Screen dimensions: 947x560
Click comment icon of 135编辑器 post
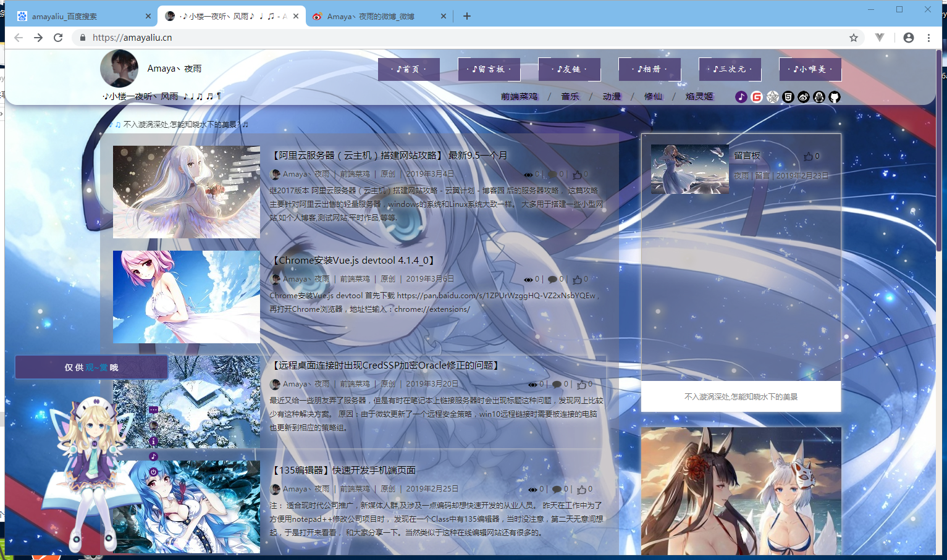(x=557, y=490)
